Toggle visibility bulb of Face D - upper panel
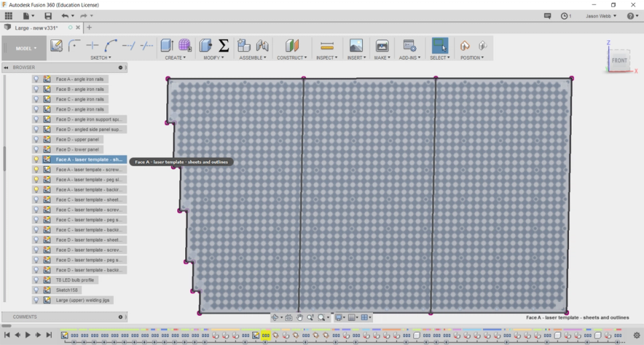Image resolution: width=644 pixels, height=345 pixels. pos(36,139)
